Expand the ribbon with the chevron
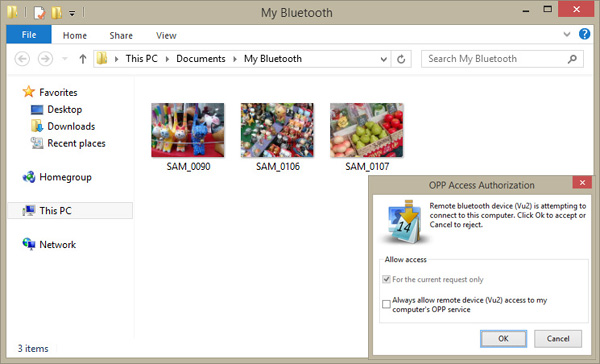The image size is (600, 364). [x=567, y=34]
